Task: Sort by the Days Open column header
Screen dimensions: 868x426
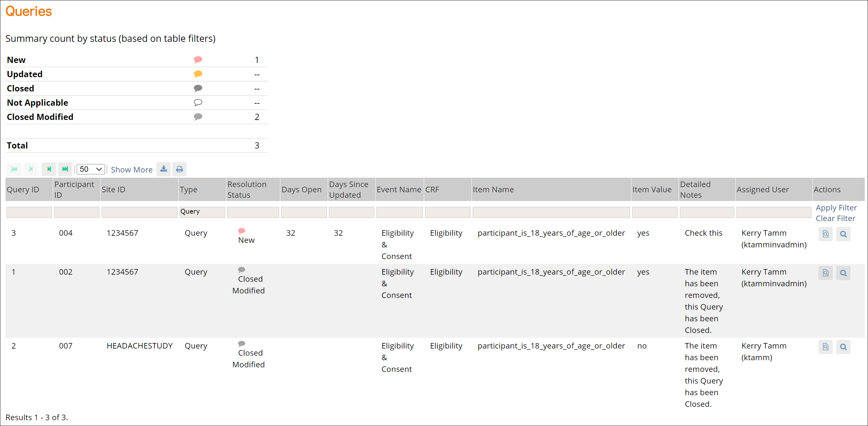Action: coord(302,189)
